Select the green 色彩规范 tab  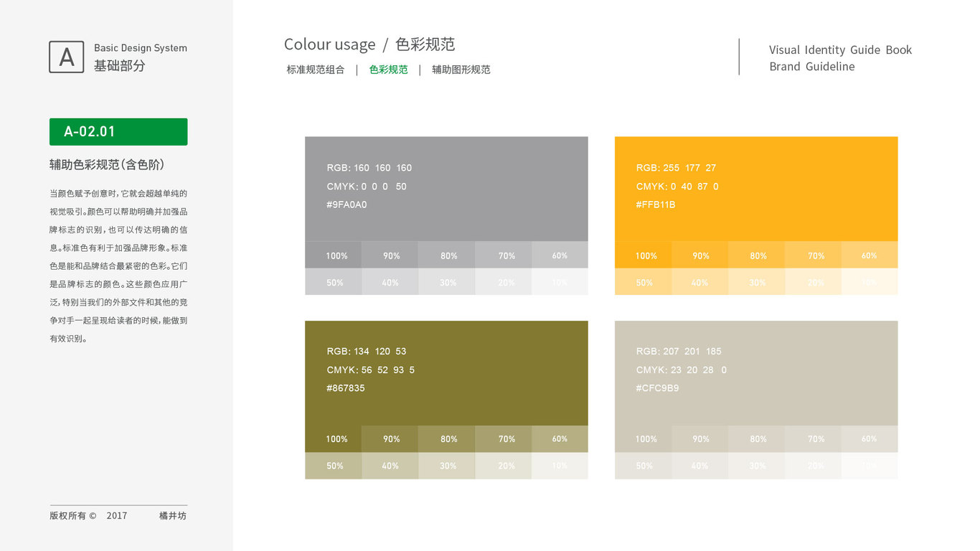389,70
